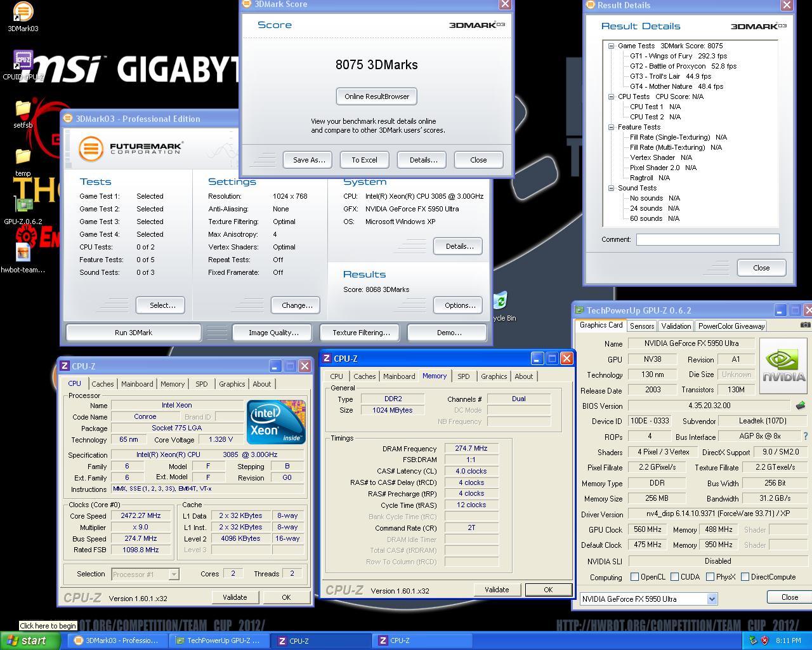
Task: Enable the DirectCompute checkbox in GPU-Z
Action: pos(745,577)
